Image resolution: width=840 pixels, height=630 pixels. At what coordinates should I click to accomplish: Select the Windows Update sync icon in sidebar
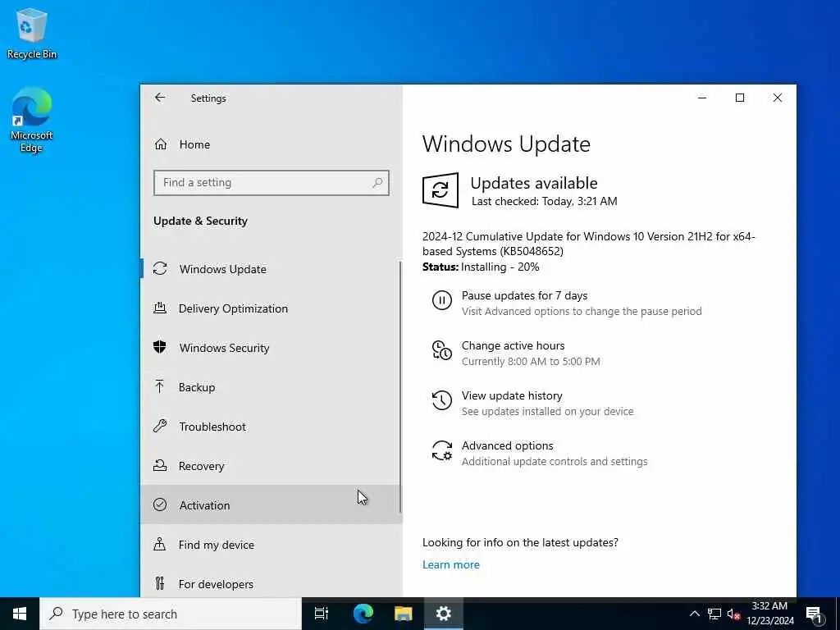pyautogui.click(x=160, y=268)
